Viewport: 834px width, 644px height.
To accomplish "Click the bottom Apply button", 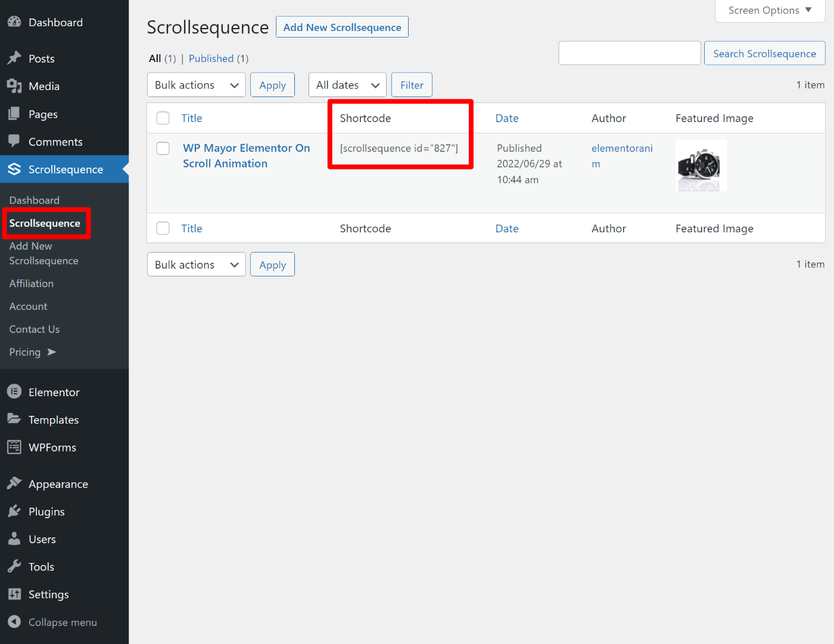I will pyautogui.click(x=272, y=265).
